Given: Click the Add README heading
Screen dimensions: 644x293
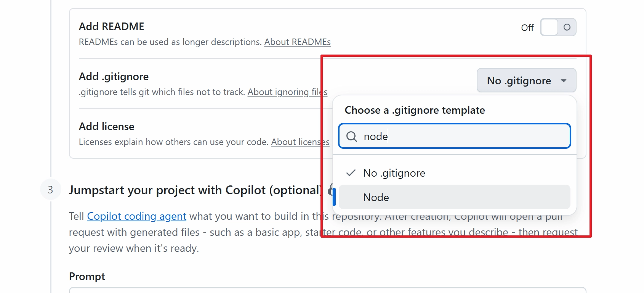Looking at the screenshot, I should click(x=111, y=27).
